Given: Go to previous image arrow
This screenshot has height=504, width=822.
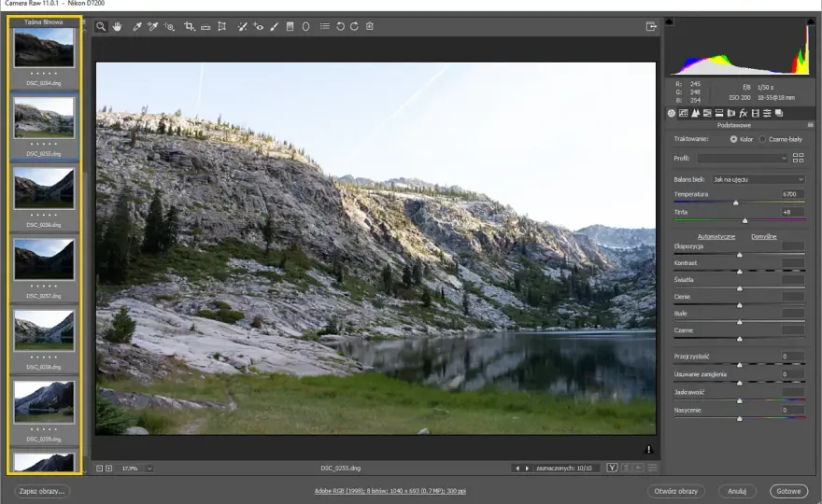Looking at the screenshot, I should pos(517,469).
